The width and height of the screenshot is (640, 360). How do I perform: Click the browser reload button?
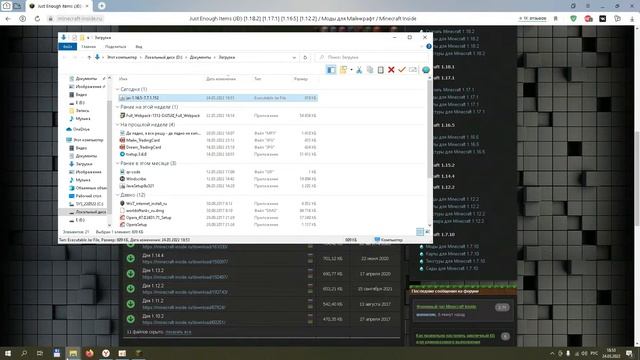click(37, 19)
